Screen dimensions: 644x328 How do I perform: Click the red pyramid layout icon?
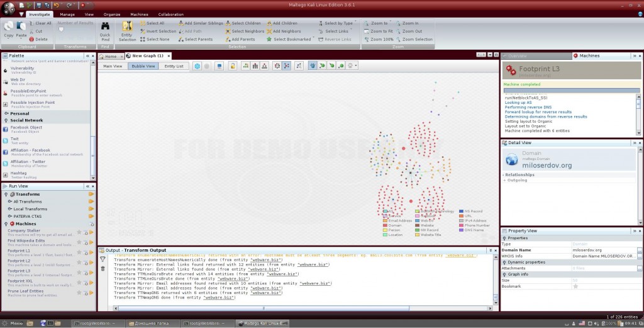tap(265, 65)
